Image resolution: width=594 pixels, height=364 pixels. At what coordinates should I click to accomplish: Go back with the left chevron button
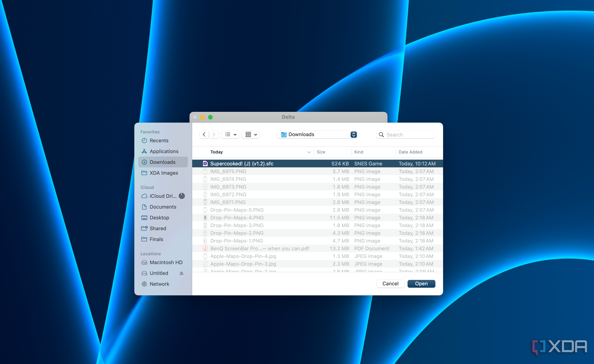(204, 134)
